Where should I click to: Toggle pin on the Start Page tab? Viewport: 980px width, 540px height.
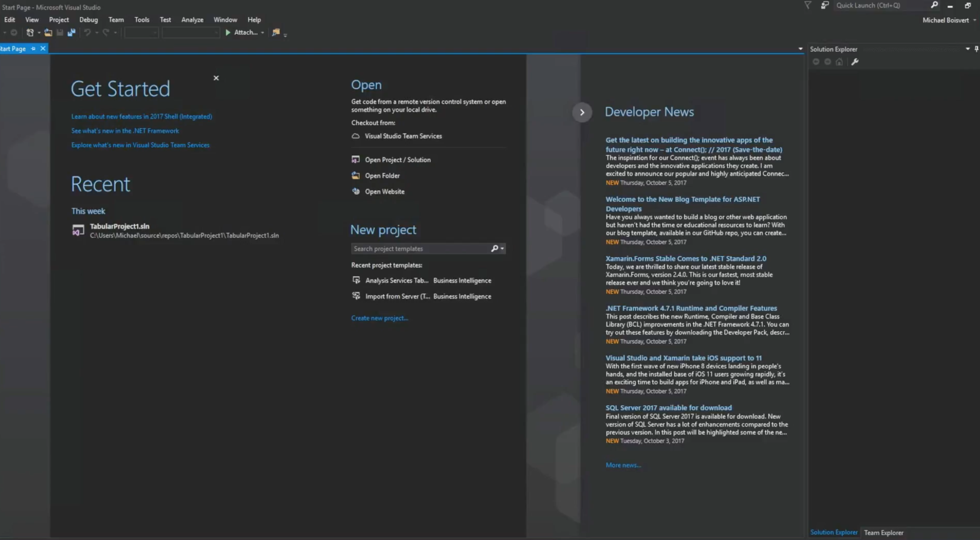coord(33,49)
